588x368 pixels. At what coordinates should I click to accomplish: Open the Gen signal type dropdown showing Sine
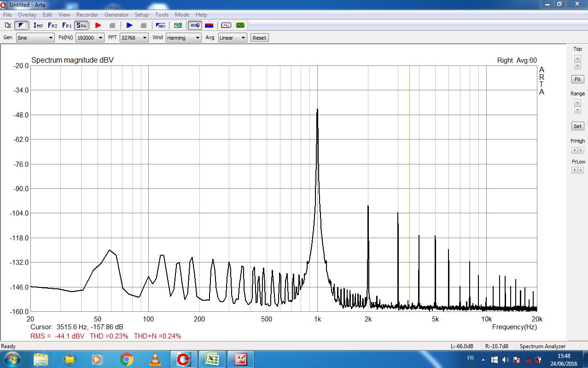(35, 38)
